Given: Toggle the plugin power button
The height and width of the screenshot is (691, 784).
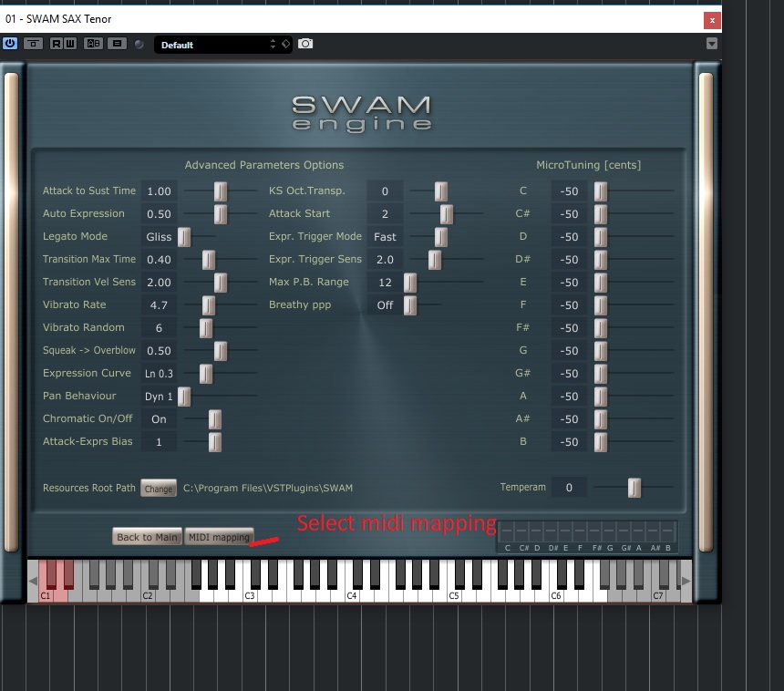Looking at the screenshot, I should (11, 43).
